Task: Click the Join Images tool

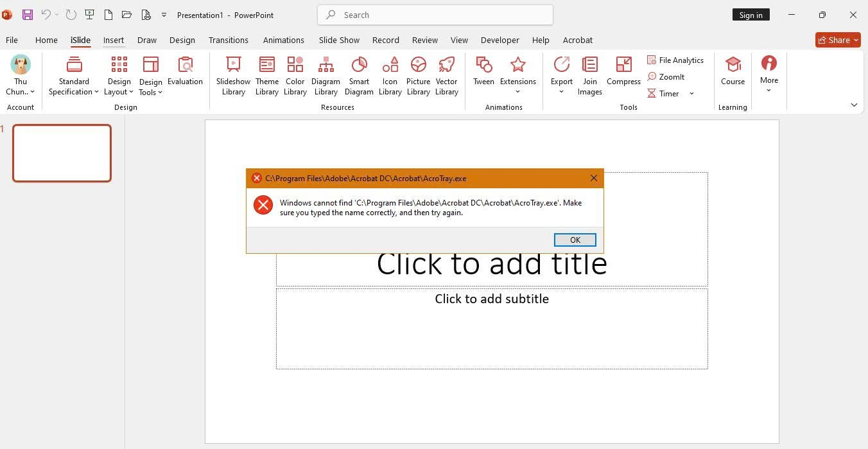Action: point(589,76)
